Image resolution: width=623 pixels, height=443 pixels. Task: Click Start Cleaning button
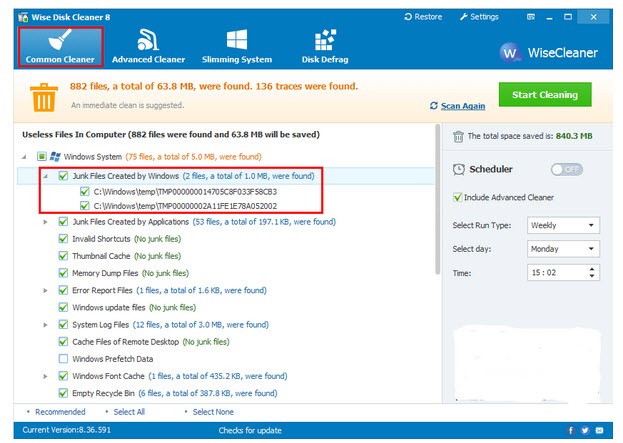pos(545,95)
